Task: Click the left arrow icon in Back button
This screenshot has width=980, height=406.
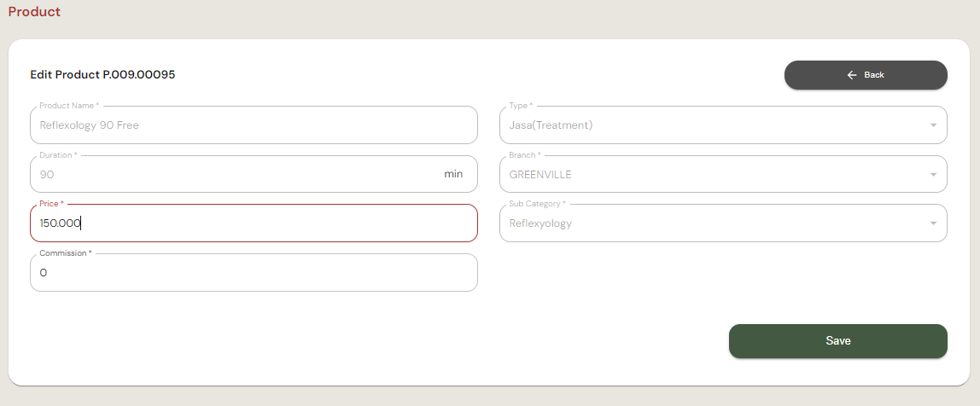Action: coord(851,75)
